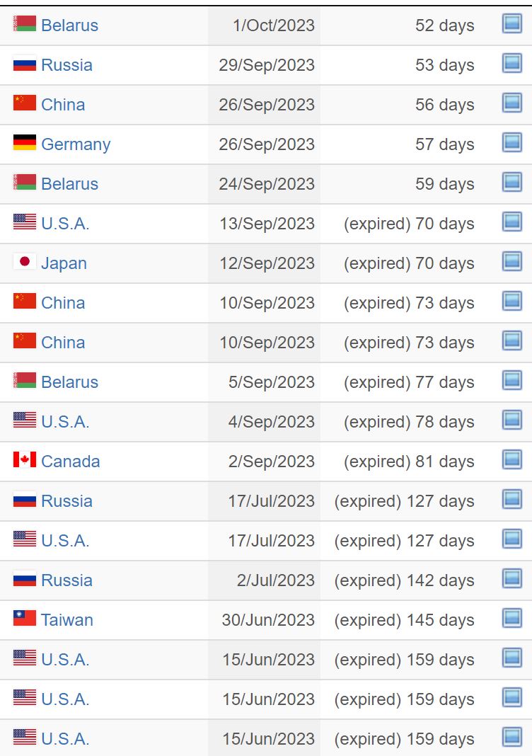Open the Japan country link
The height and width of the screenshot is (756, 532).
64,263
